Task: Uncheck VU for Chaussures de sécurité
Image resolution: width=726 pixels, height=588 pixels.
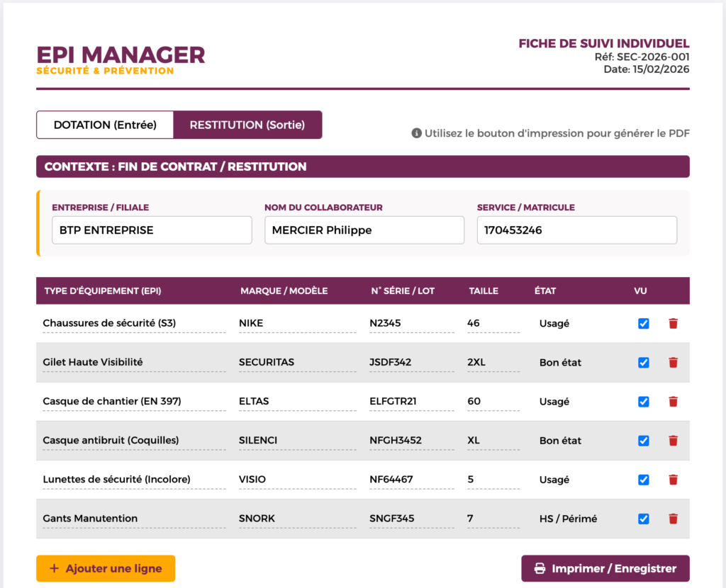Action: tap(643, 324)
